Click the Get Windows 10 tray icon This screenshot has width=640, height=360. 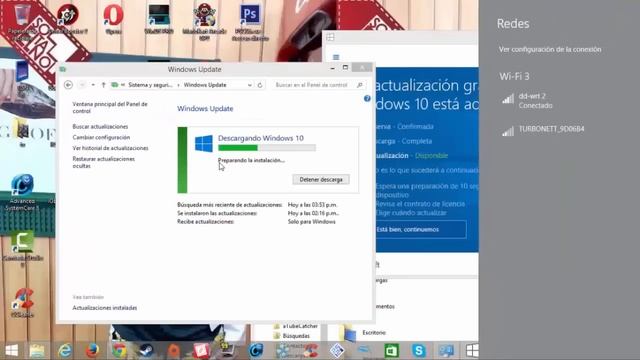tap(472, 350)
